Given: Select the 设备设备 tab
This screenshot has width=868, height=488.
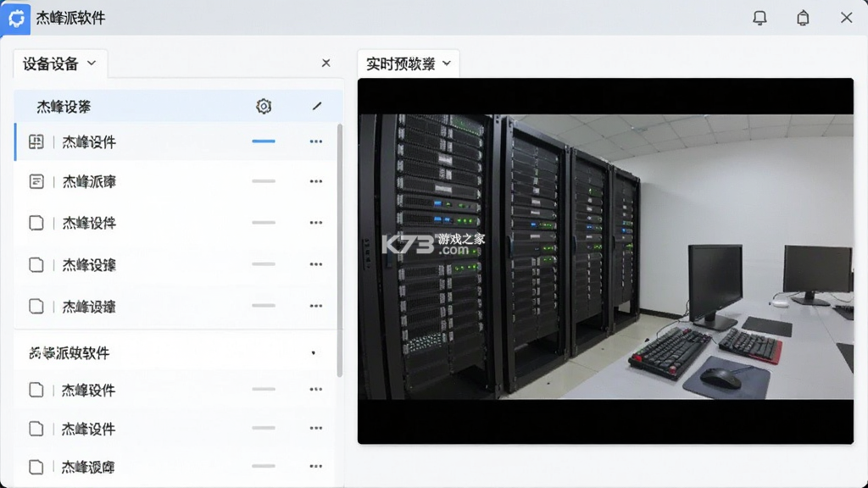Looking at the screenshot, I should point(60,64).
